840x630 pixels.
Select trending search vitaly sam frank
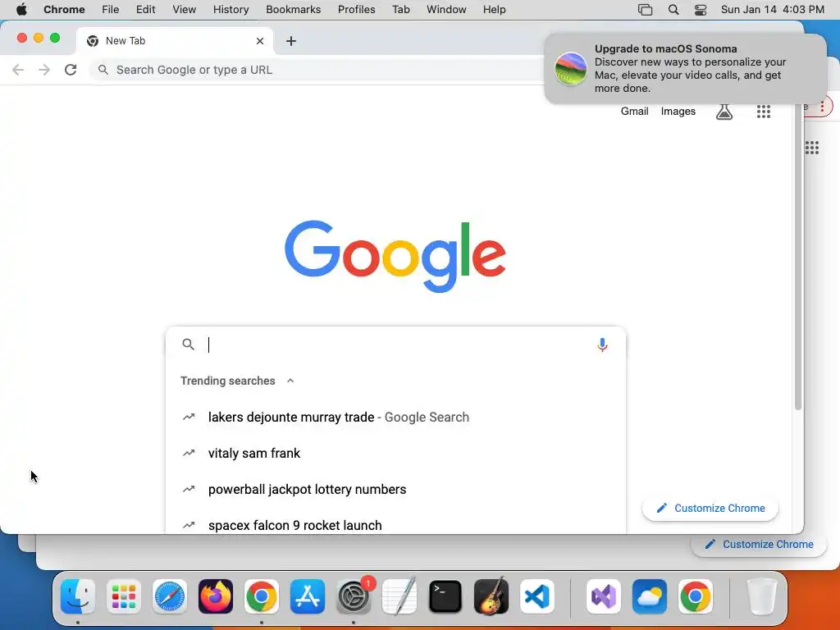coord(395,453)
